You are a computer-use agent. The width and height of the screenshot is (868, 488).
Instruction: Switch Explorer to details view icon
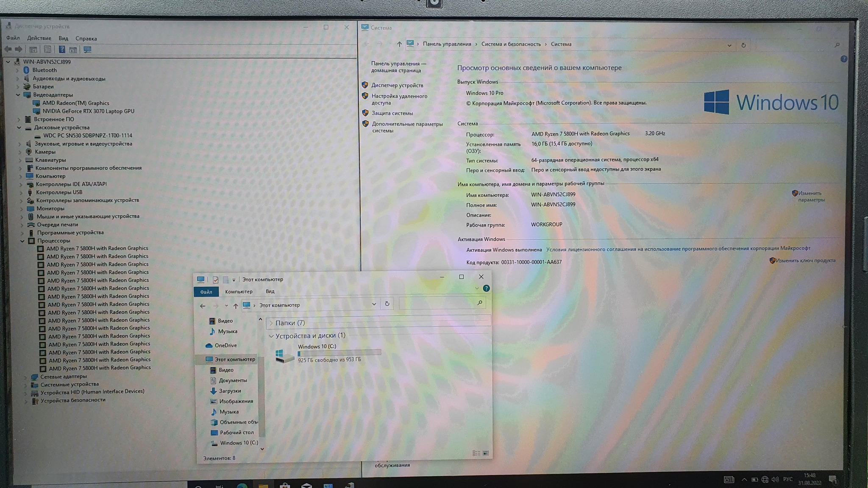[476, 453]
